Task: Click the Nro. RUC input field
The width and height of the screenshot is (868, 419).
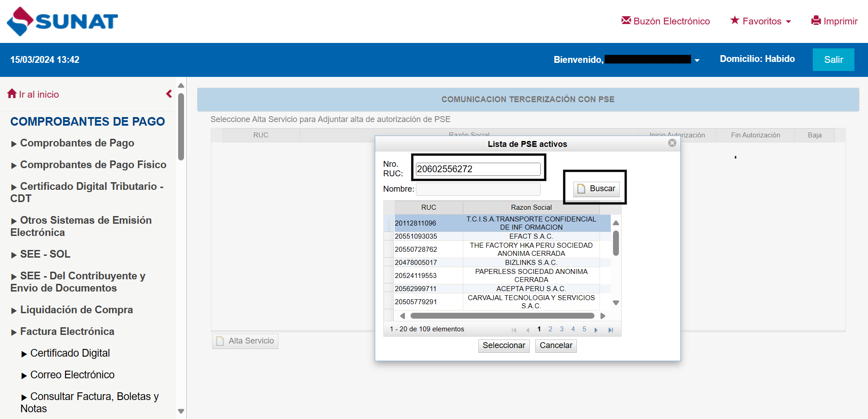Action: (x=478, y=169)
